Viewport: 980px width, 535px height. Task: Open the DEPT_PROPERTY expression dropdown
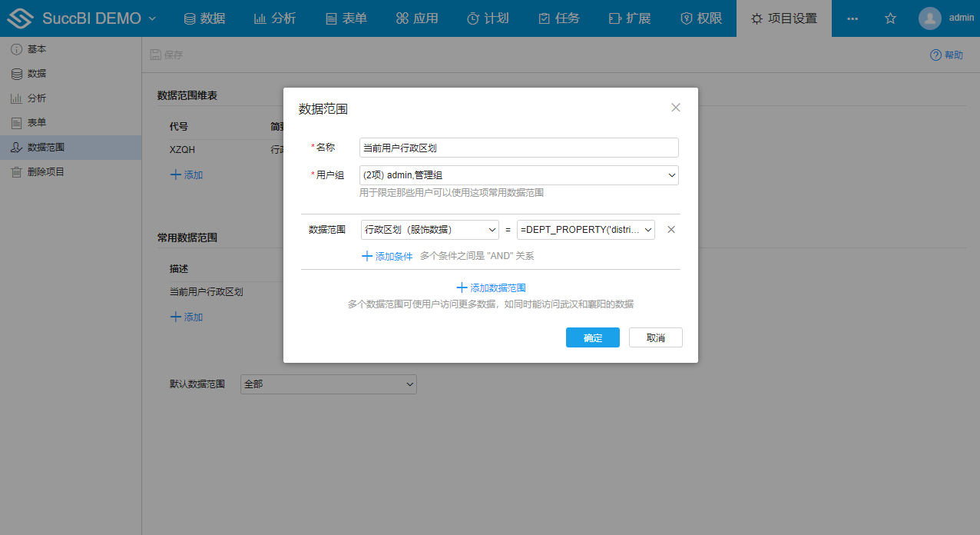pyautogui.click(x=585, y=229)
